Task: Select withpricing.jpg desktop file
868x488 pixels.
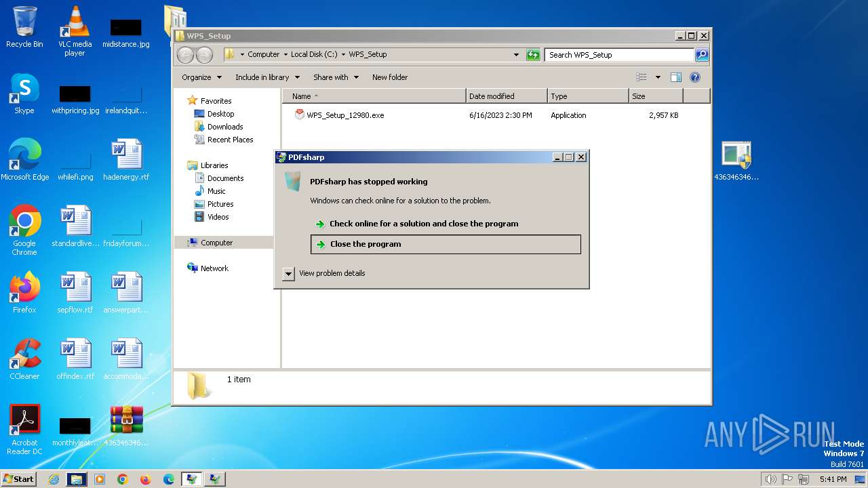Action: [x=75, y=99]
